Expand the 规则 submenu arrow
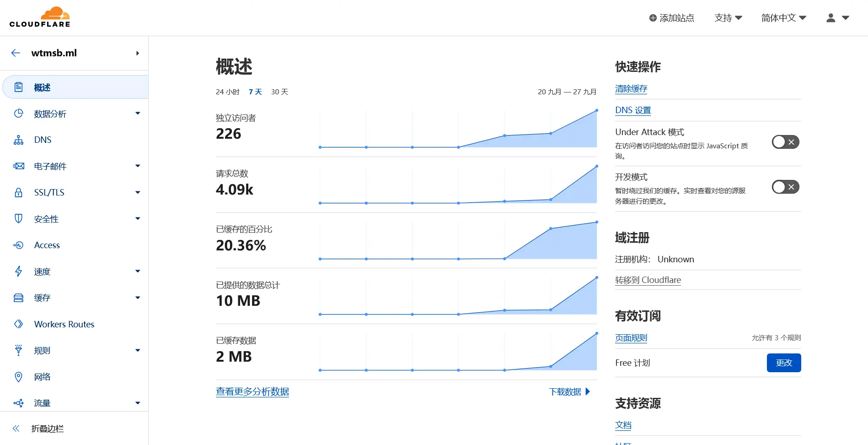Image resolution: width=868 pixels, height=445 pixels. [138, 350]
